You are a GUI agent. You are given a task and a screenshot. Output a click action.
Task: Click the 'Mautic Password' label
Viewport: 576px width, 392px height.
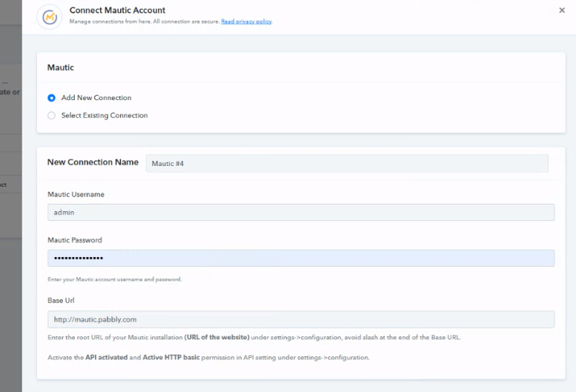click(75, 240)
